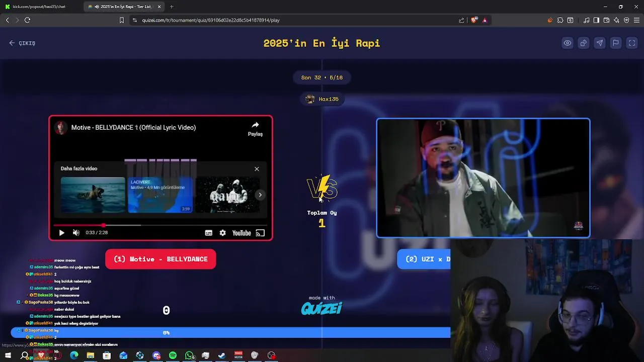The width and height of the screenshot is (644, 362).
Task: Open Leo AI sparkle icon
Action: pyautogui.click(x=616, y=20)
